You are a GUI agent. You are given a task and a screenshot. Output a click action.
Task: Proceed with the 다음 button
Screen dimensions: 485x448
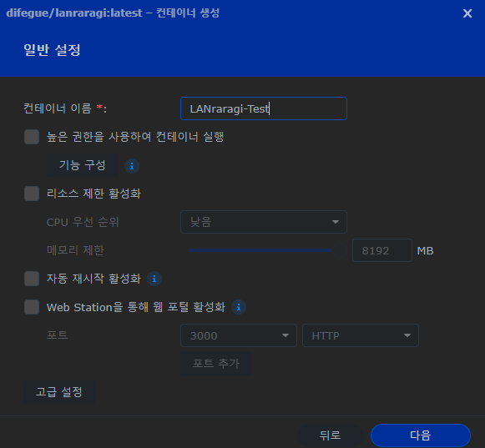point(421,435)
